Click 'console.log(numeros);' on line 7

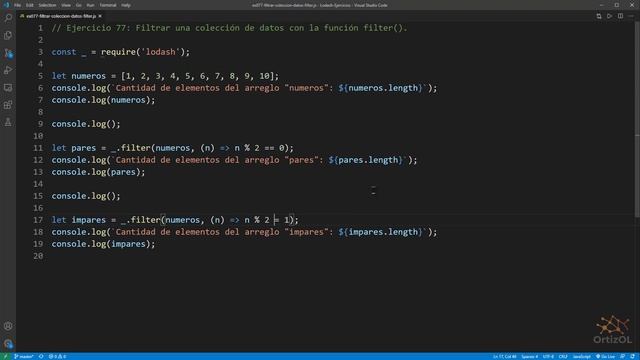[103, 100]
